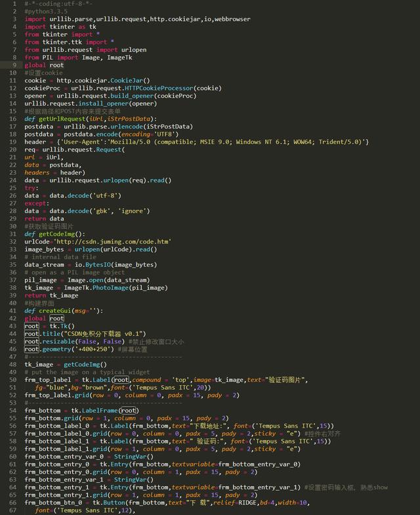Click the 'compound' keyword argument
Viewport: 420px width, 515px height.
point(146,380)
